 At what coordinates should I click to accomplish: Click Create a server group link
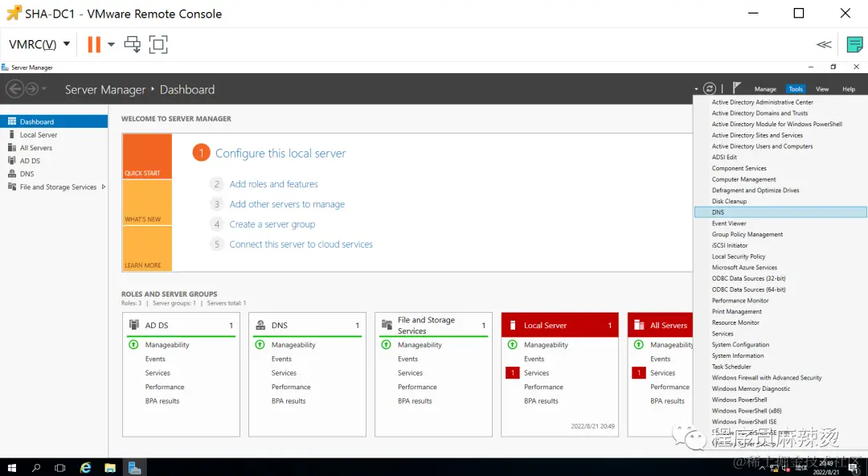[x=272, y=224]
